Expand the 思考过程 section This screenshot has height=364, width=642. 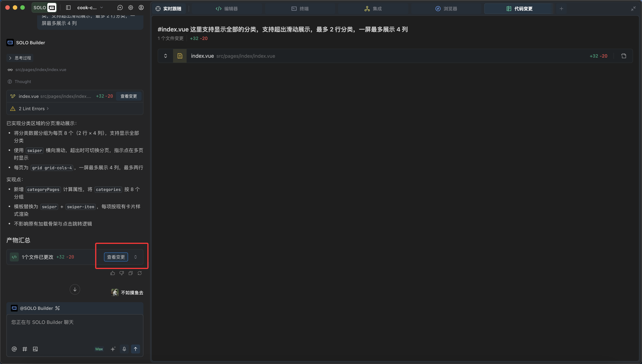coord(20,58)
